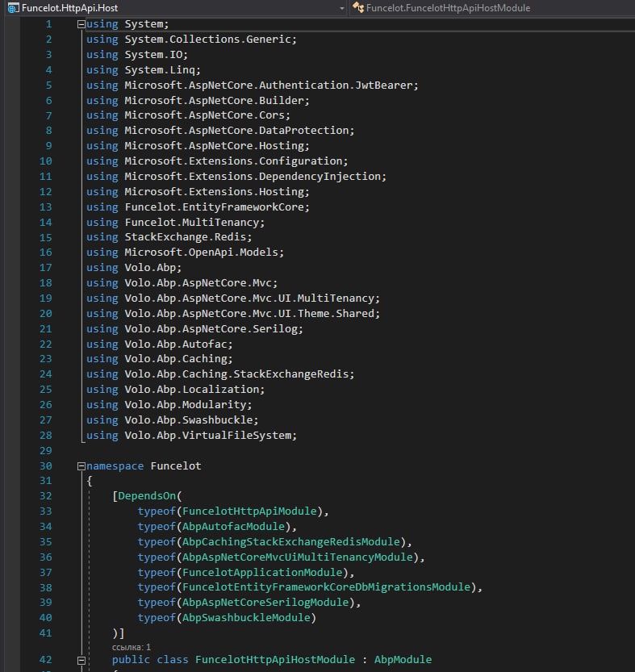The width and height of the screenshot is (635, 672).
Task: Click 'Microsoft.AspNetCore.Cors' on line 7
Action: coord(204,115)
